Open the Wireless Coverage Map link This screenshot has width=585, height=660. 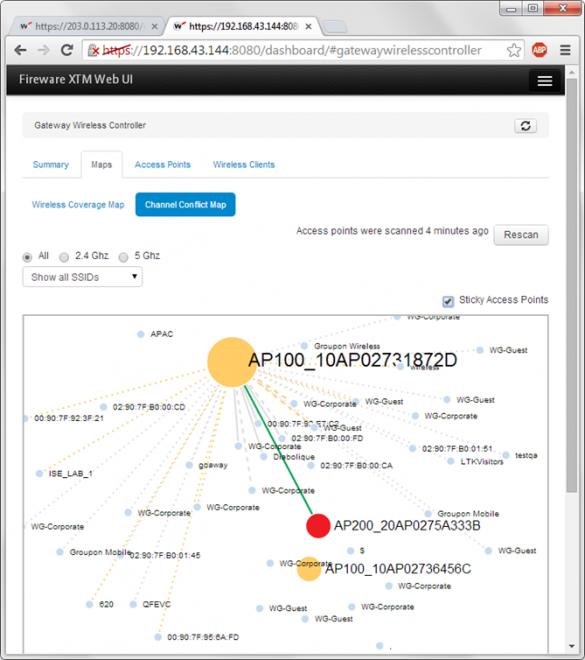78,205
